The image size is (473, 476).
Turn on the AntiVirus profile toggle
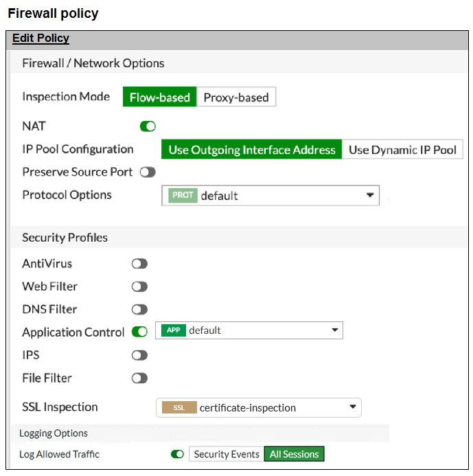[x=140, y=264]
